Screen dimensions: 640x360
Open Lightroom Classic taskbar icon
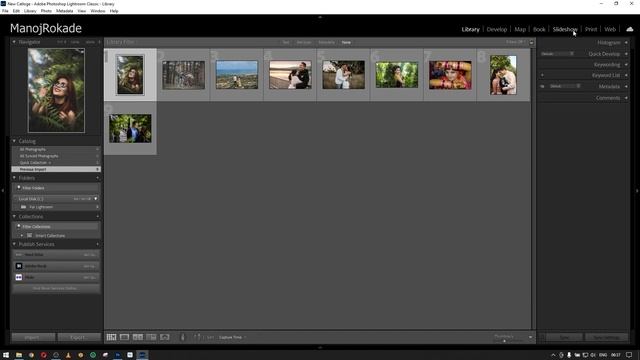tap(142, 355)
